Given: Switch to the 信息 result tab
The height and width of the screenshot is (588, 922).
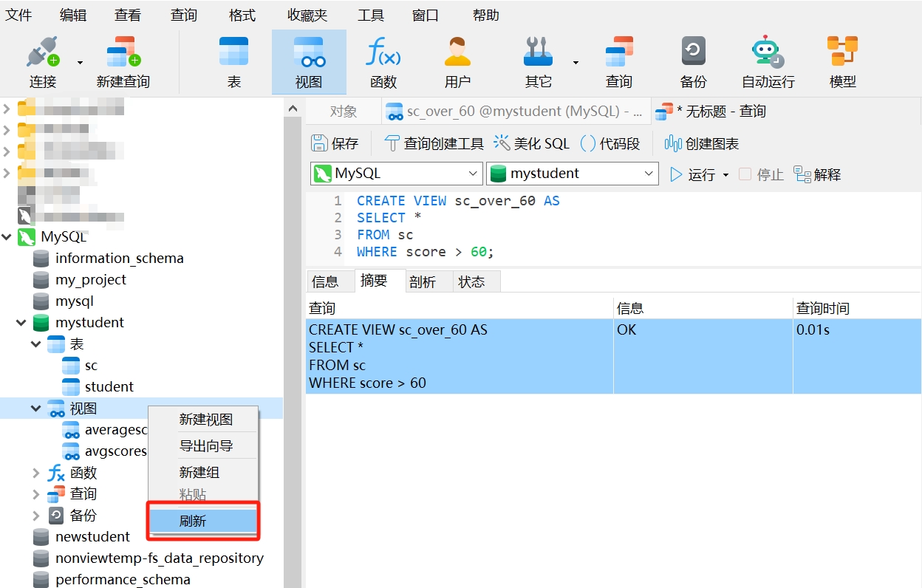Looking at the screenshot, I should [x=325, y=281].
